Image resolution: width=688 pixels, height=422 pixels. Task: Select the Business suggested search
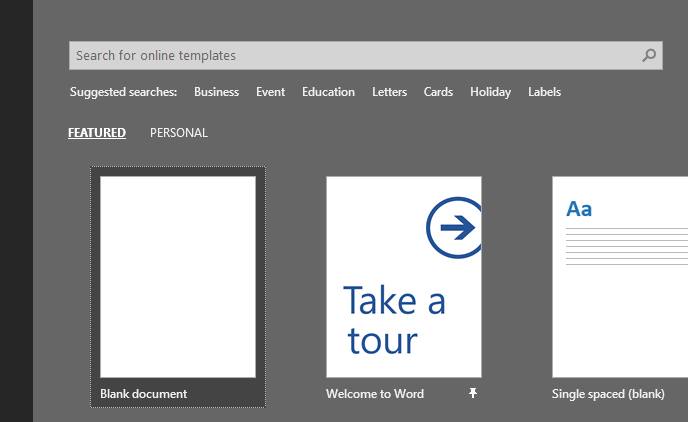(216, 92)
